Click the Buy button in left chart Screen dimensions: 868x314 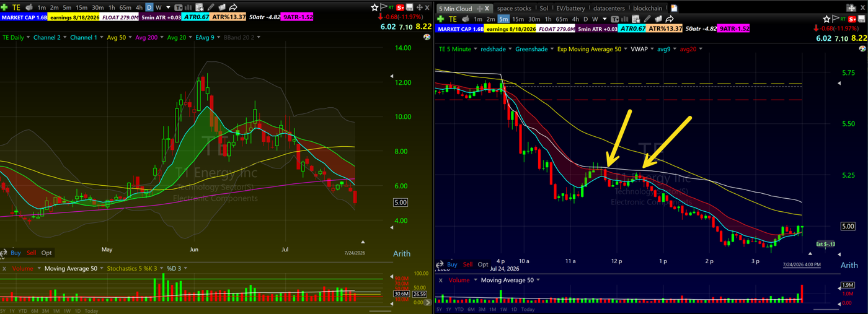point(15,253)
